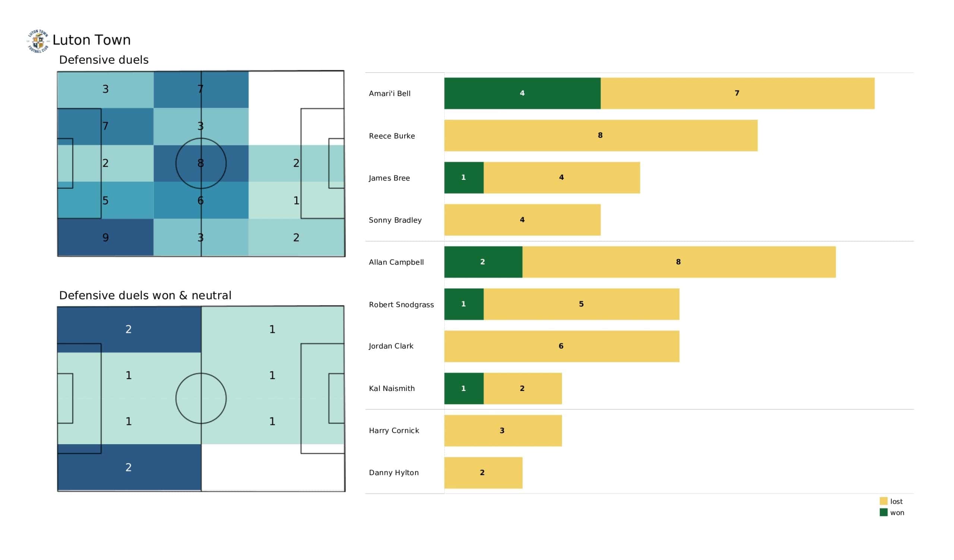The image size is (954, 560).
Task: Click the Defensive duels heatmap title
Action: click(104, 60)
